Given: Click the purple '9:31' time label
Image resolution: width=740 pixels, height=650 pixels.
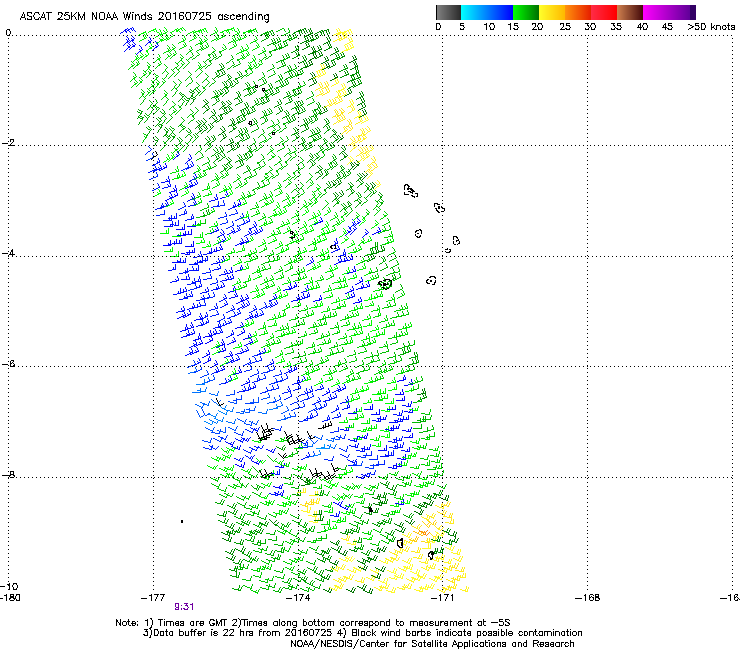Looking at the screenshot, I should [x=184, y=607].
